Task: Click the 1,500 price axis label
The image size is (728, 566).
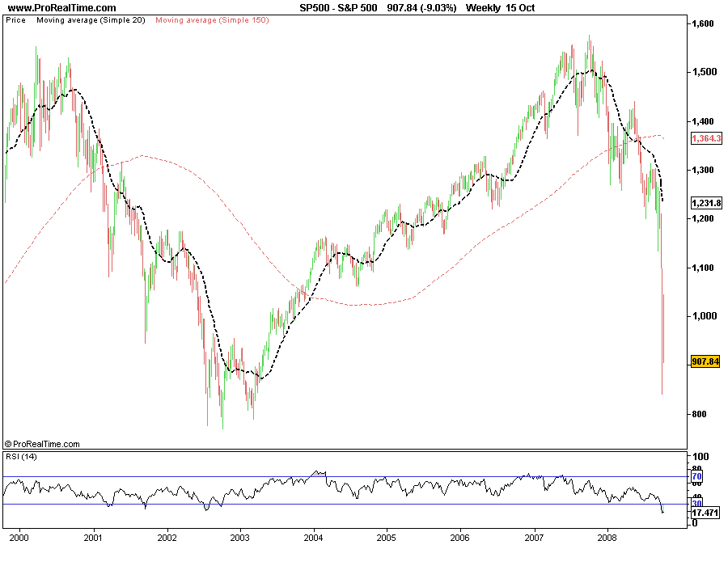Action: click(704, 72)
